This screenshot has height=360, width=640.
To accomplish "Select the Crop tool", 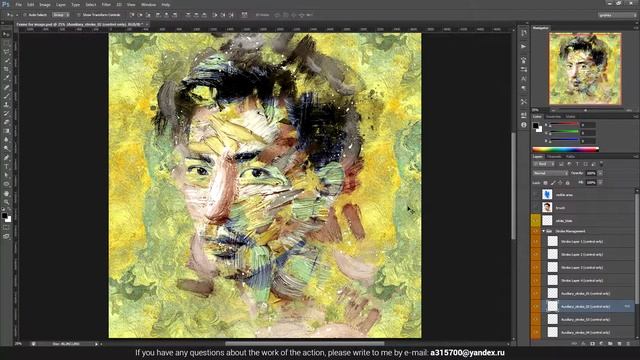I will [6, 70].
